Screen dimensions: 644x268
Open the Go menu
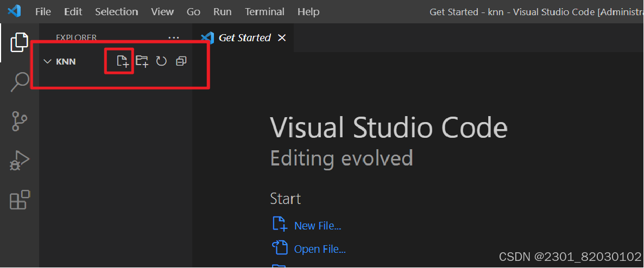click(x=193, y=11)
